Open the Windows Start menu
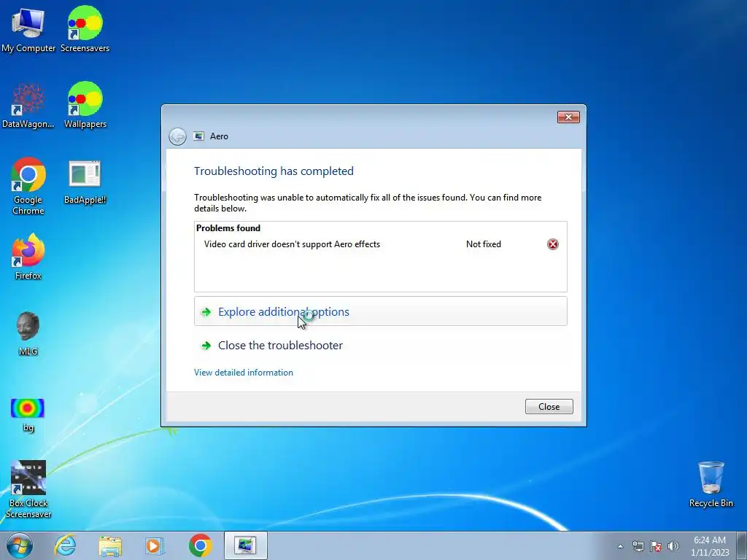 20,545
